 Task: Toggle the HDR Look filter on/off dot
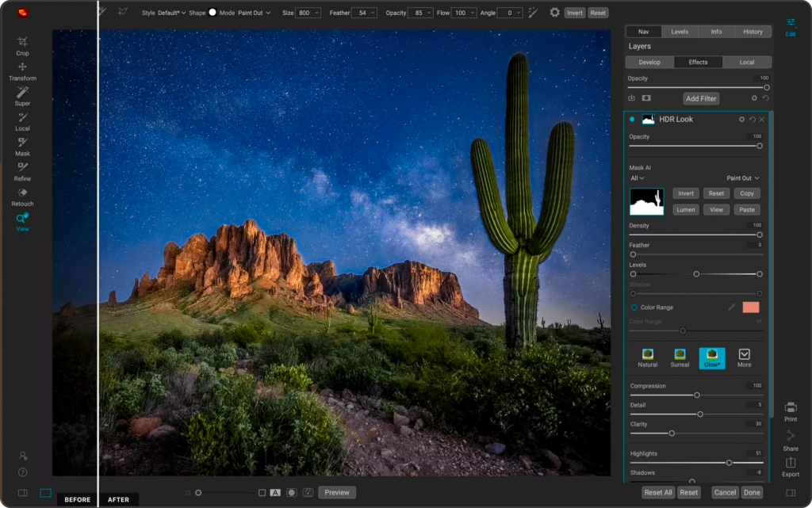[x=632, y=120]
